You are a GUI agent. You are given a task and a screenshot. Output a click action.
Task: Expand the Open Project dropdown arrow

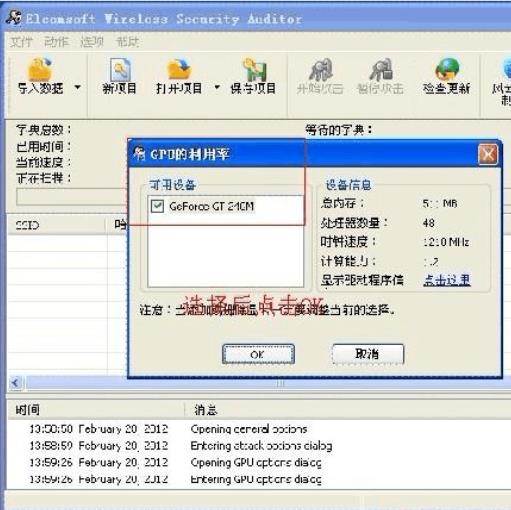217,87
